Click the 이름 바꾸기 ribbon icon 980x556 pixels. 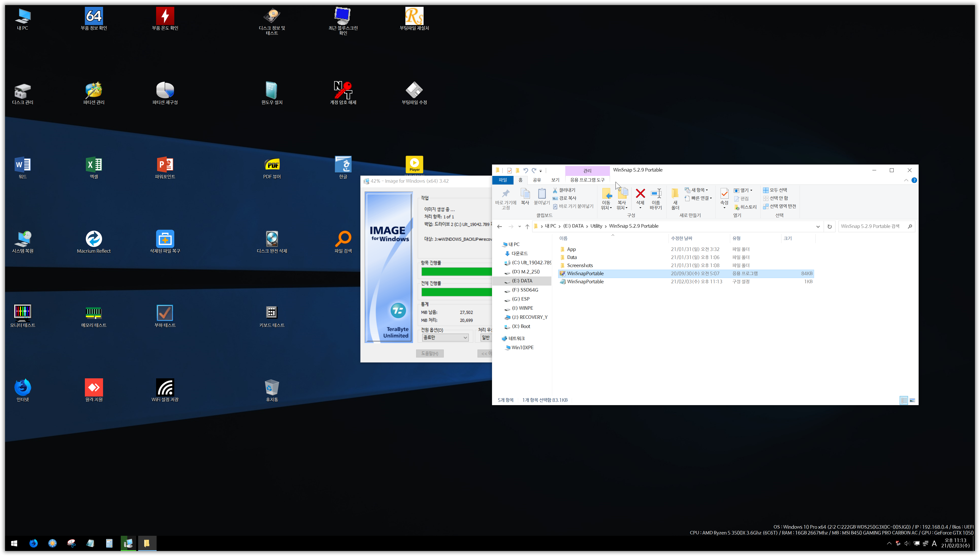pos(656,199)
